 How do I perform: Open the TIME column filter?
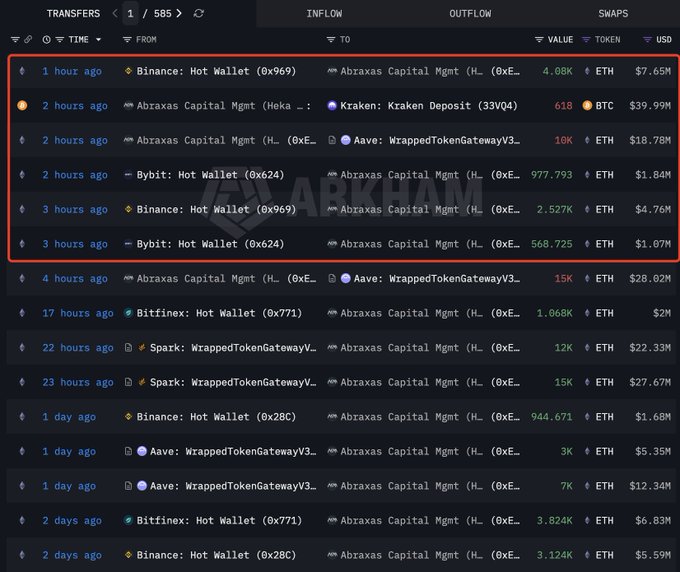point(60,39)
